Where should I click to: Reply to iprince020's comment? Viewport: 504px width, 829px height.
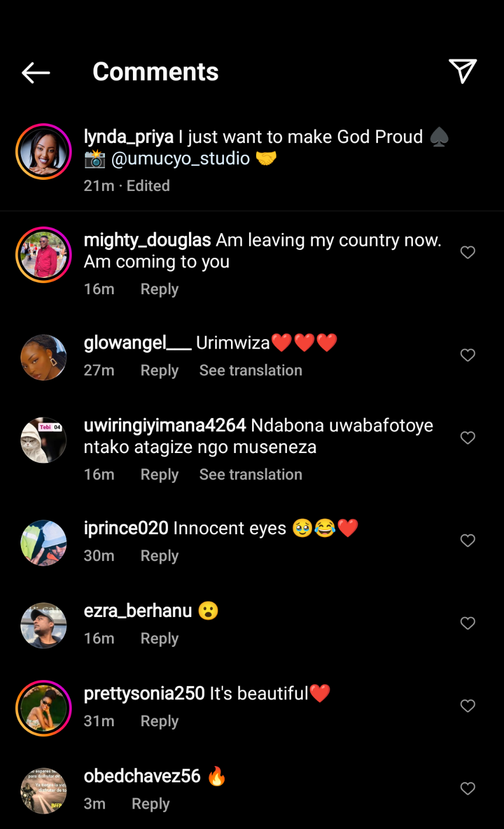(159, 556)
